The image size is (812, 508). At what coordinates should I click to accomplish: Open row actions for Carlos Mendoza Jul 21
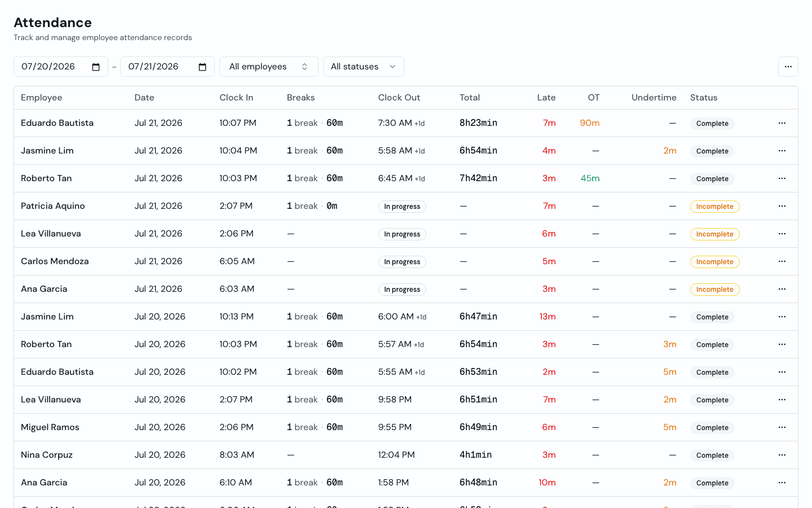(x=782, y=261)
